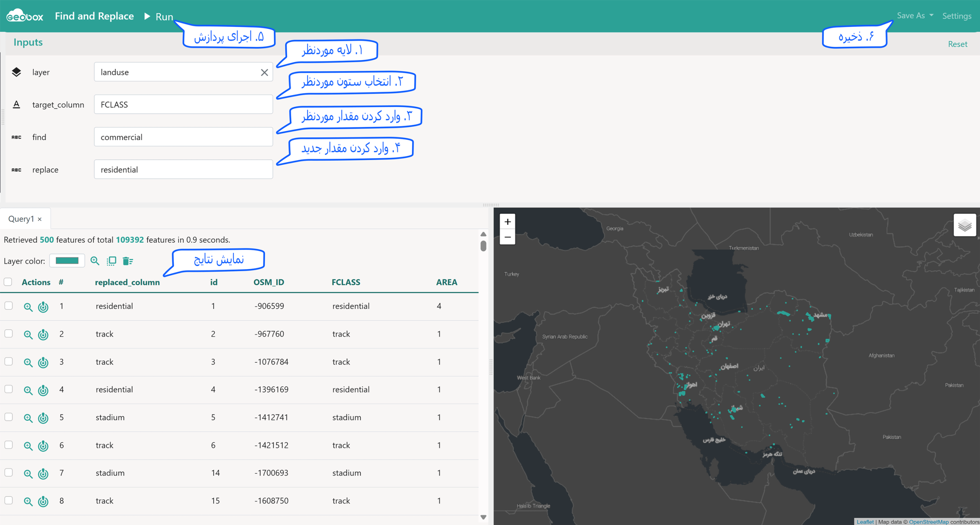Zoom to feature in row 1

(28, 307)
